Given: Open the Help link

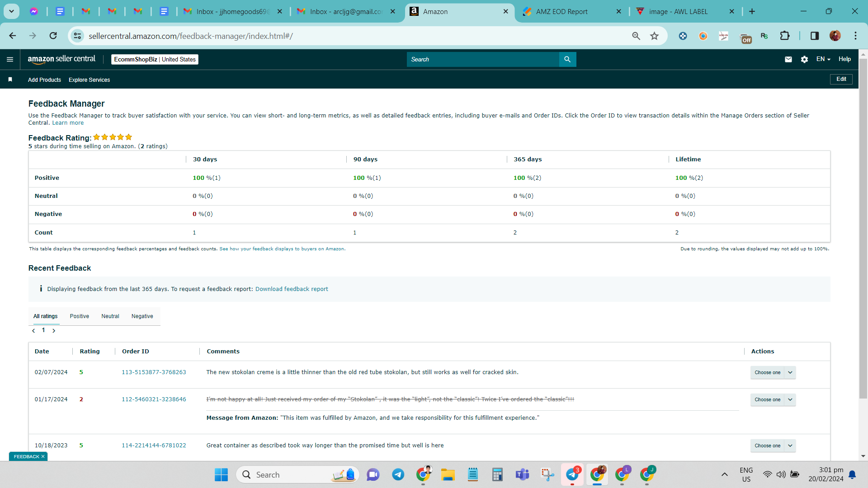Looking at the screenshot, I should pyautogui.click(x=844, y=59).
